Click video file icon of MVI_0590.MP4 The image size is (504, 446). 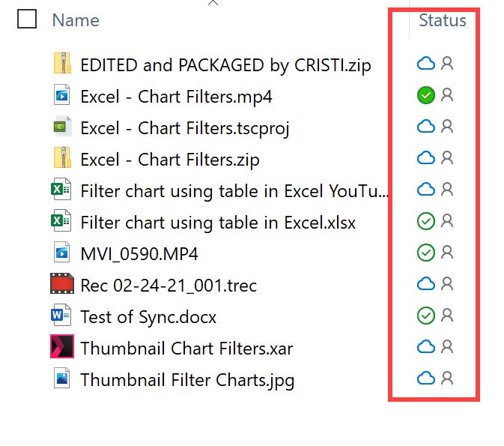point(62,253)
